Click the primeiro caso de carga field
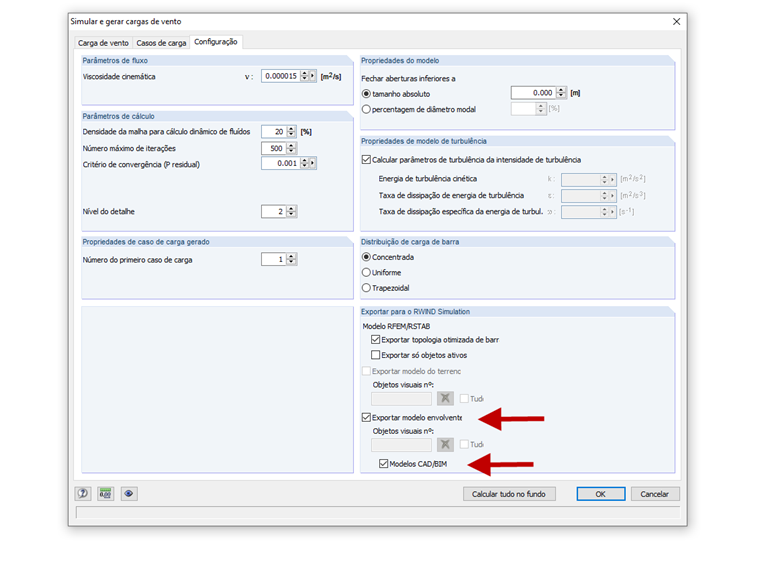 [x=274, y=259]
